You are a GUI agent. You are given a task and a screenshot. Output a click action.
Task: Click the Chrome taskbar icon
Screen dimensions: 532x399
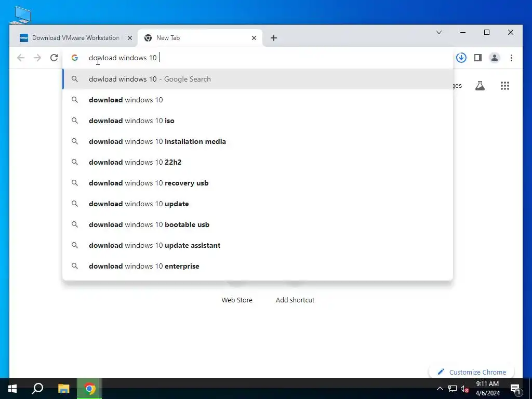pyautogui.click(x=89, y=389)
